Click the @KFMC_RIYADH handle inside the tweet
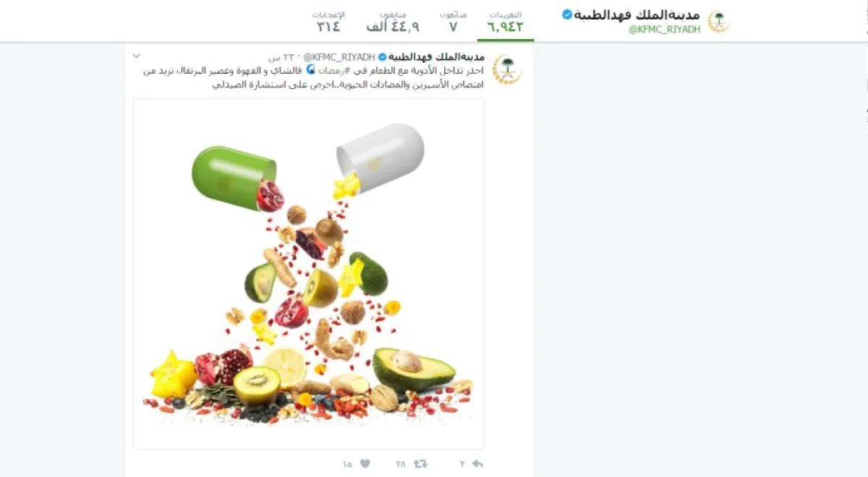Image resolution: width=868 pixels, height=477 pixels. pos(339,56)
